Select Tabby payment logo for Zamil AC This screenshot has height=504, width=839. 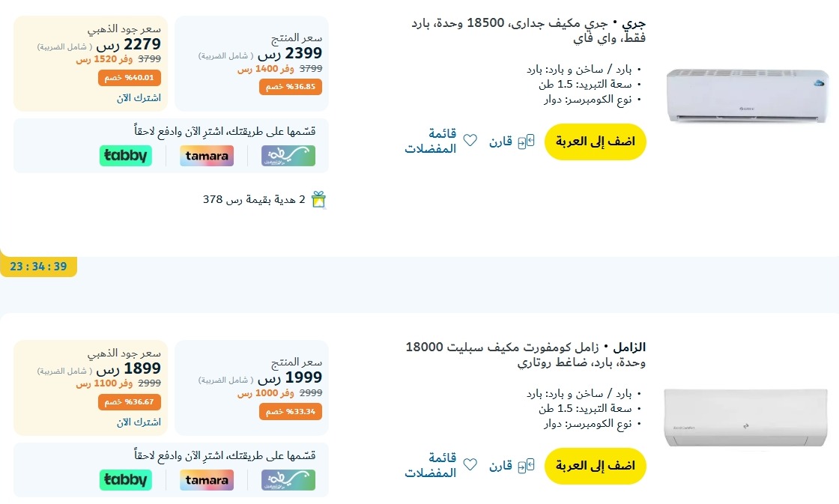(126, 480)
